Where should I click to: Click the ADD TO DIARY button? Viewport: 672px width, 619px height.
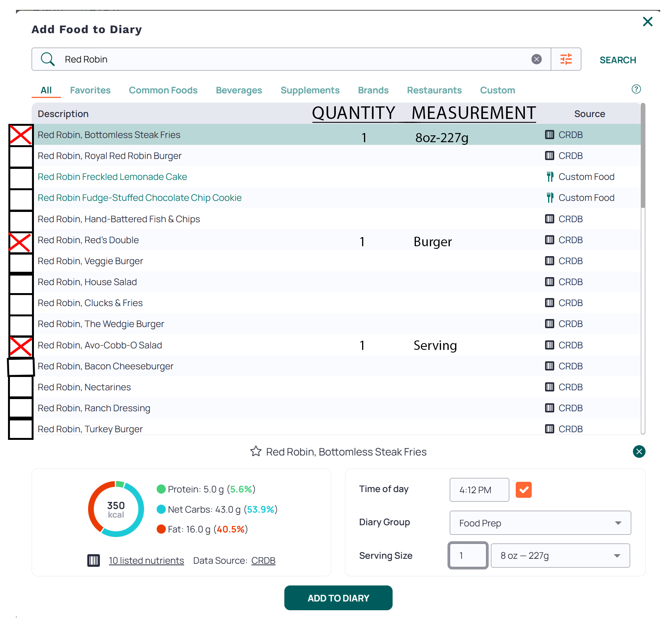pyautogui.click(x=338, y=598)
